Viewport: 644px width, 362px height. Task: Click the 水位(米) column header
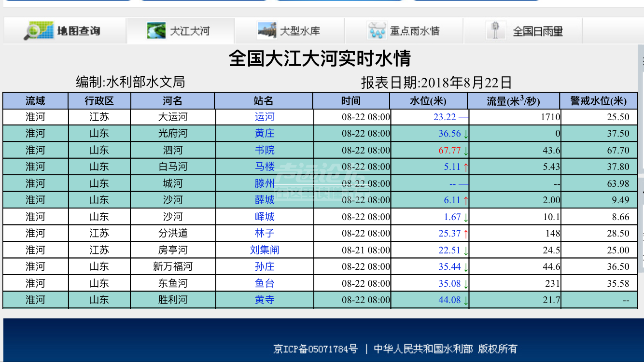click(x=428, y=100)
